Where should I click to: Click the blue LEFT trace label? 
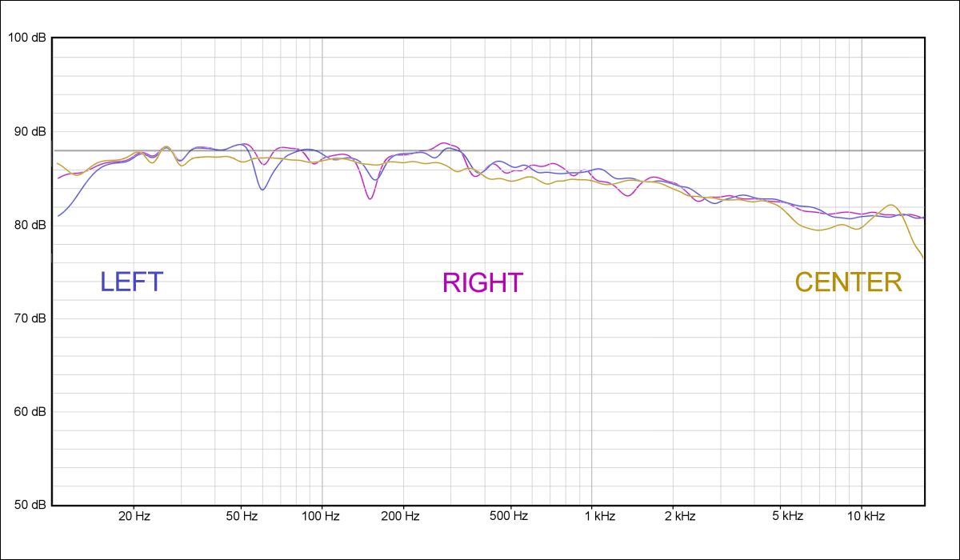tap(132, 282)
